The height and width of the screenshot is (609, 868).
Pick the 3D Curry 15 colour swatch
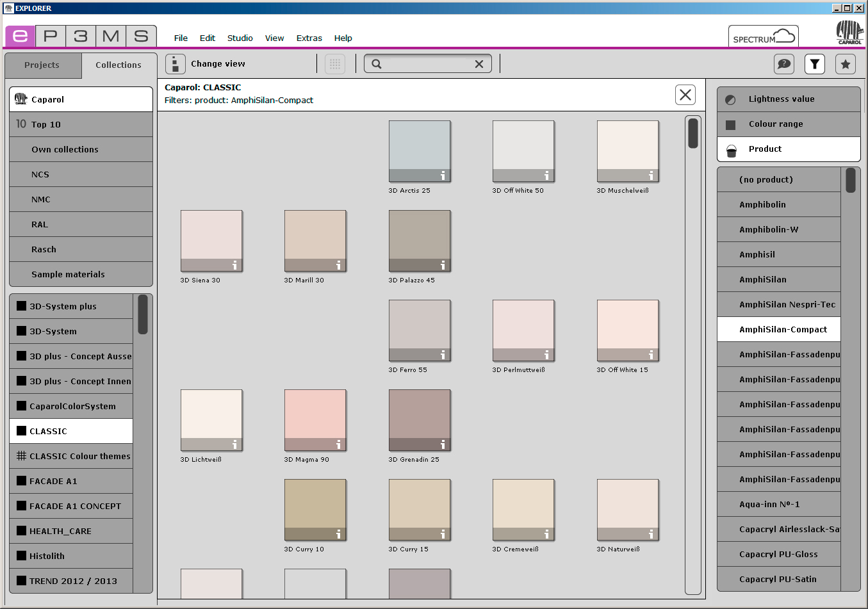pyautogui.click(x=420, y=510)
